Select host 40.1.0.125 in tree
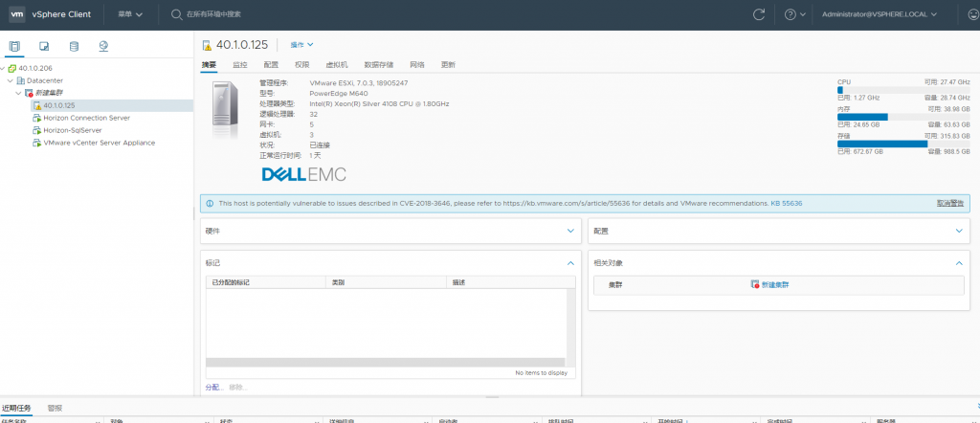 pyautogui.click(x=59, y=105)
